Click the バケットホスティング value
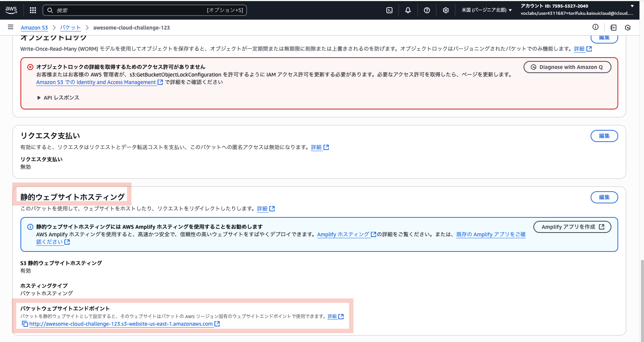 click(x=47, y=294)
